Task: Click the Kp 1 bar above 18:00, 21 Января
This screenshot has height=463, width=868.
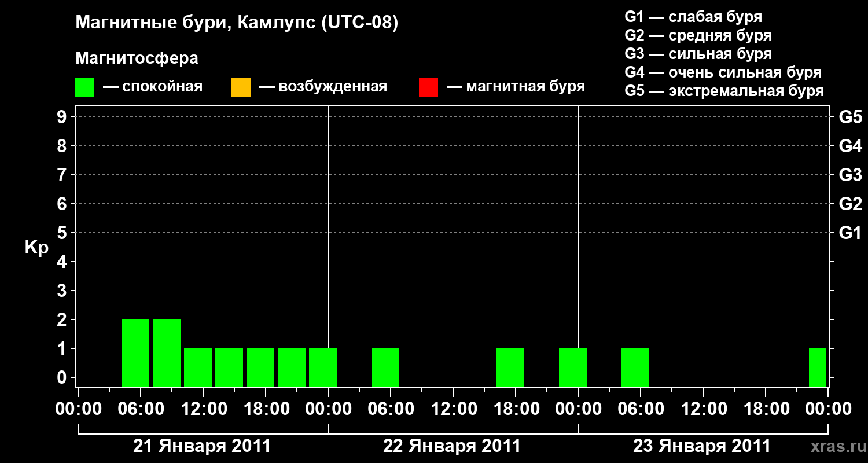Action: coord(260,367)
